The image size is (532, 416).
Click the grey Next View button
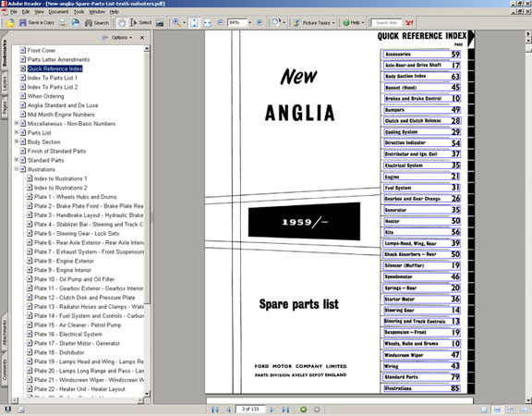(317, 410)
